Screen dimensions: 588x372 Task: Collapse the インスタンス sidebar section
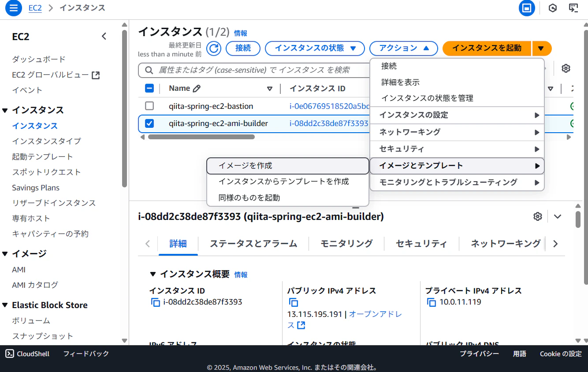coord(5,110)
